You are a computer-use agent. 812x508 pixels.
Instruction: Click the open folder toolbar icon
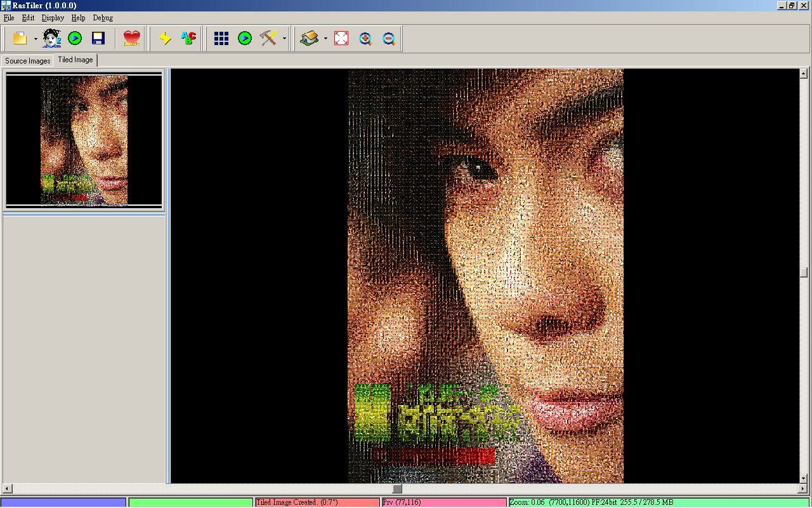coord(20,38)
